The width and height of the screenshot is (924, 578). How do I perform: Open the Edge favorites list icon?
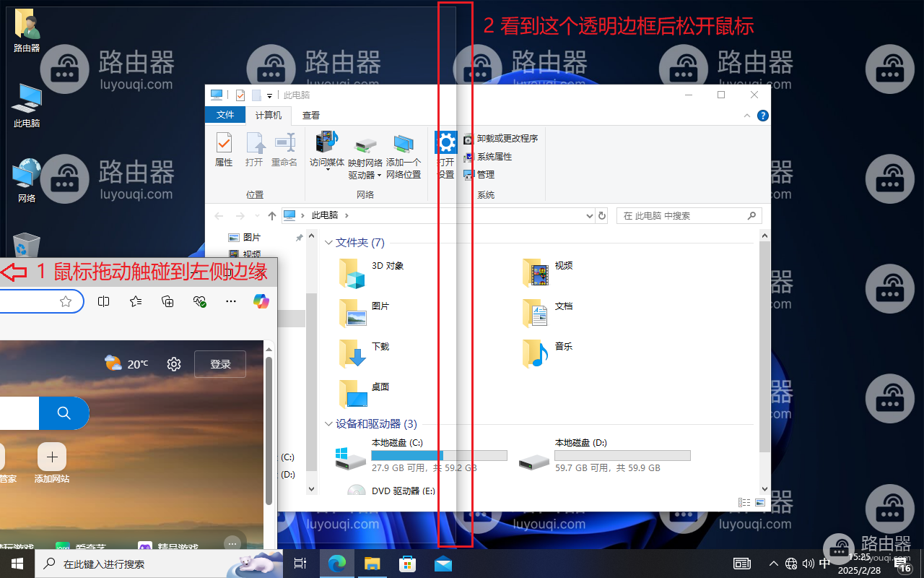click(136, 301)
